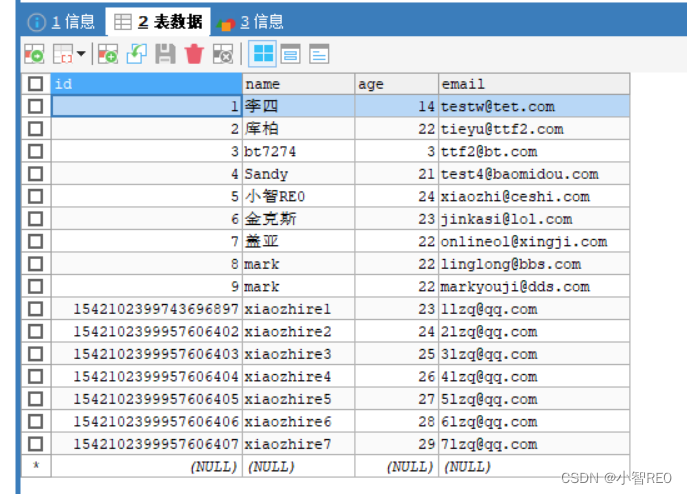687x494 pixels.
Task: Sort by the age column header
Action: pyautogui.click(x=397, y=84)
